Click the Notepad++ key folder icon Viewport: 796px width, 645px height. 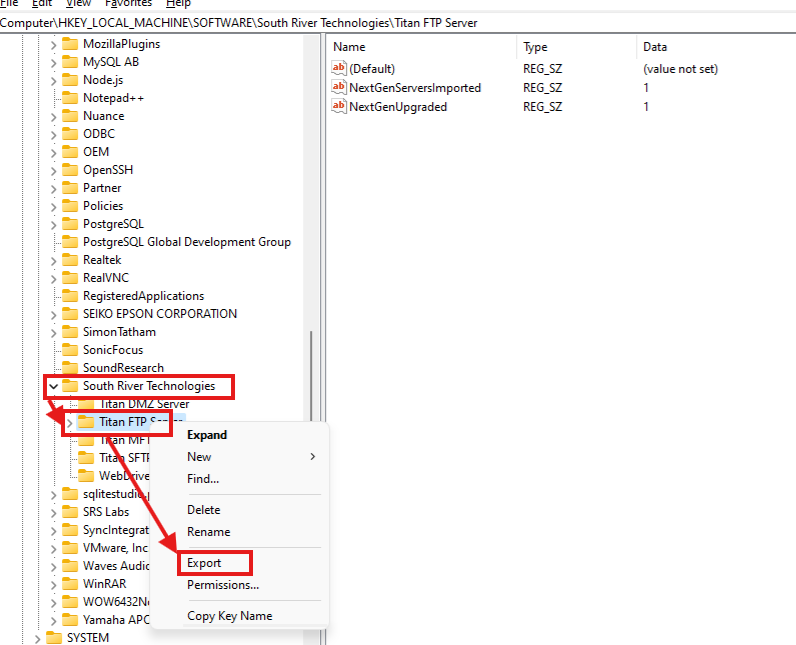point(70,98)
